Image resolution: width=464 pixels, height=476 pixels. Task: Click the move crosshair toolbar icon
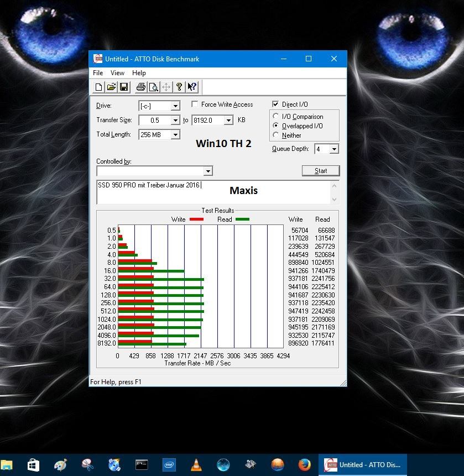(166, 87)
